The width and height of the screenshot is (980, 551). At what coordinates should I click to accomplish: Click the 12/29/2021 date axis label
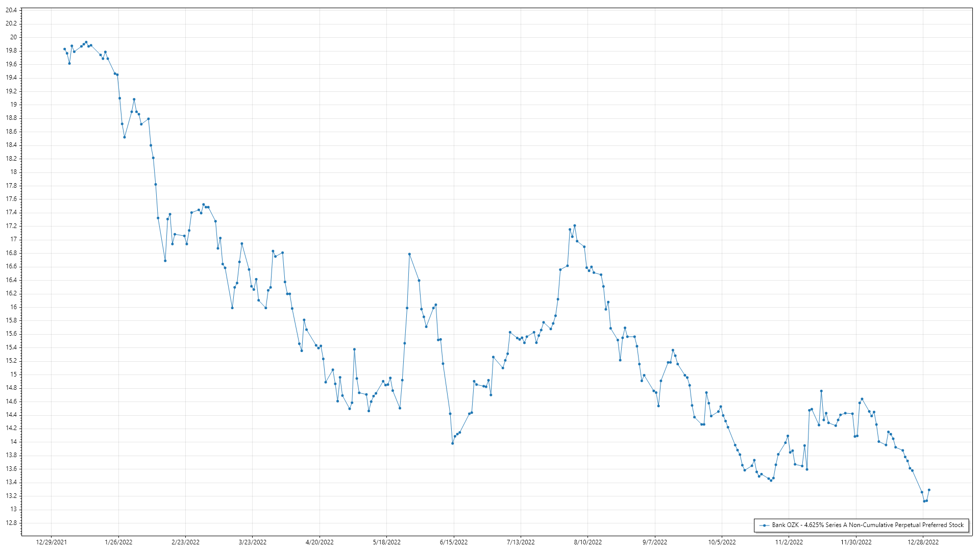point(51,542)
